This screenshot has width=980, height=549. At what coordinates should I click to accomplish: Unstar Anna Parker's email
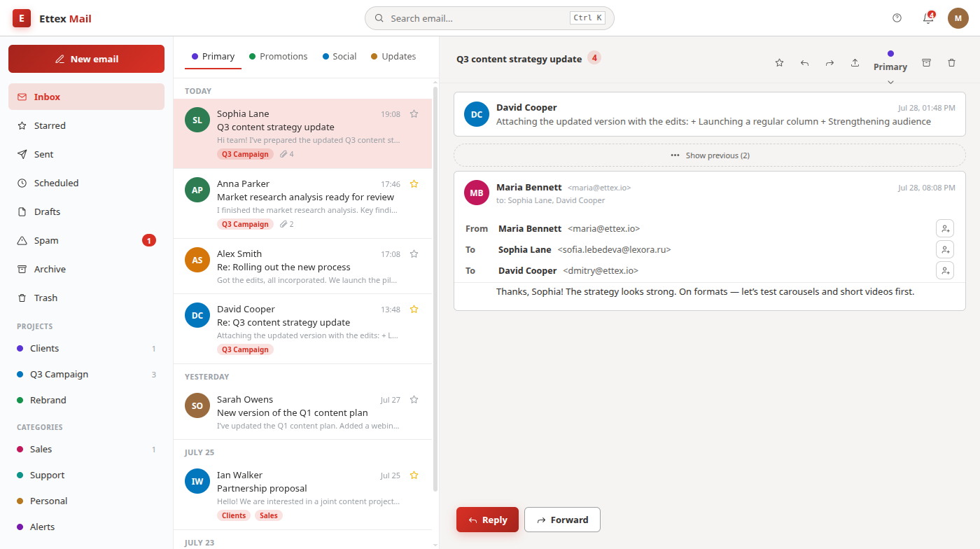[x=414, y=183]
